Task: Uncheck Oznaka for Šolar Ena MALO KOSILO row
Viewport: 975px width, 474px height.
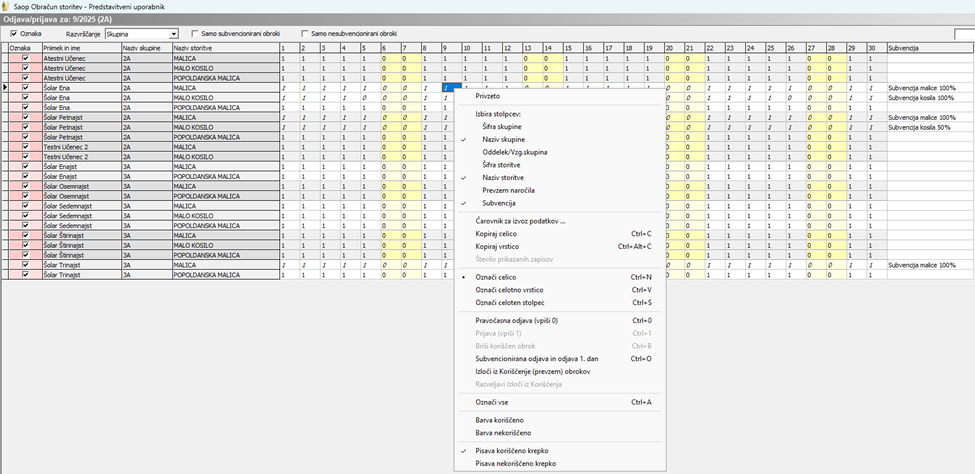Action: point(25,98)
